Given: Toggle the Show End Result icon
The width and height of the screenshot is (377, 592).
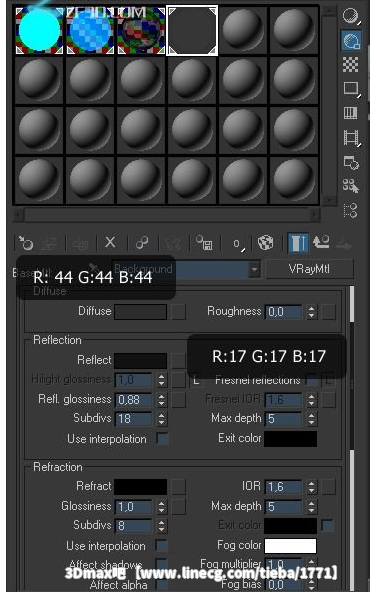Looking at the screenshot, I should (298, 243).
